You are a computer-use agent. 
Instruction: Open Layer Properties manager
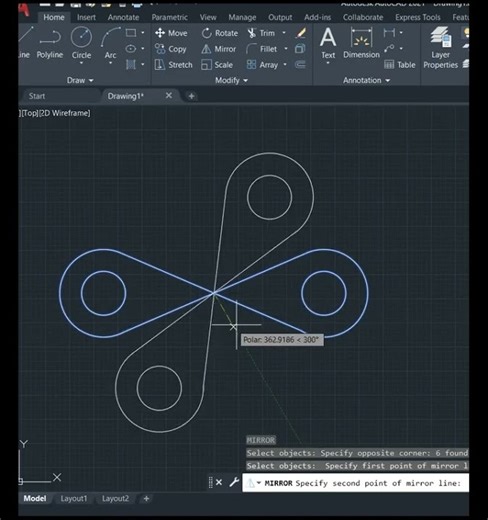pyautogui.click(x=441, y=47)
